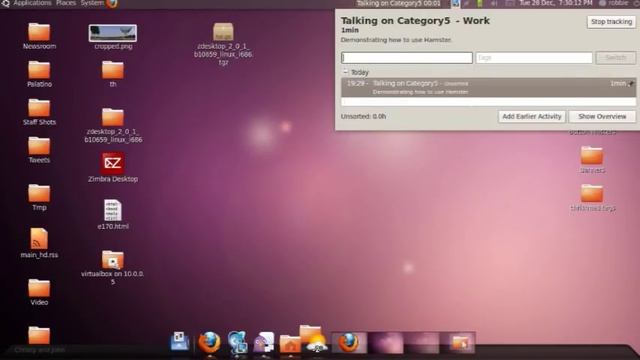This screenshot has height=360, width=640.
Task: Switch to the Firefox window preview in dock
Action: 349,343
